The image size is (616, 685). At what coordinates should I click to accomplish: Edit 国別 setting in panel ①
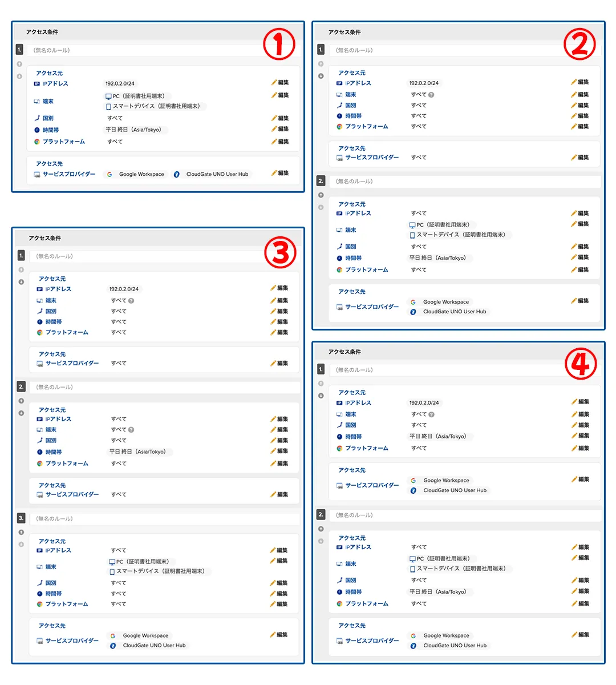click(280, 118)
